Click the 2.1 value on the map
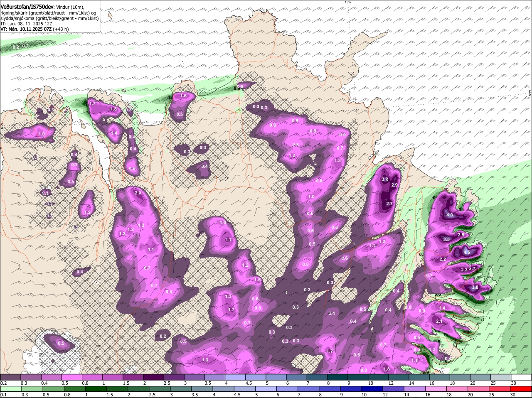532x398 pixels. 439,321
